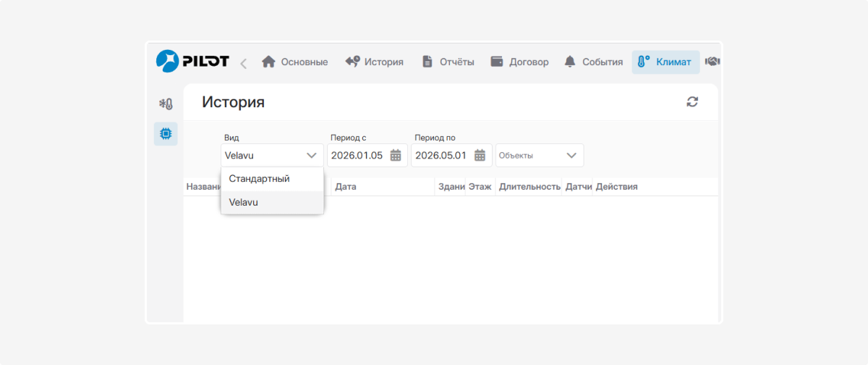Switch to the История tab
868x365 pixels.
375,62
